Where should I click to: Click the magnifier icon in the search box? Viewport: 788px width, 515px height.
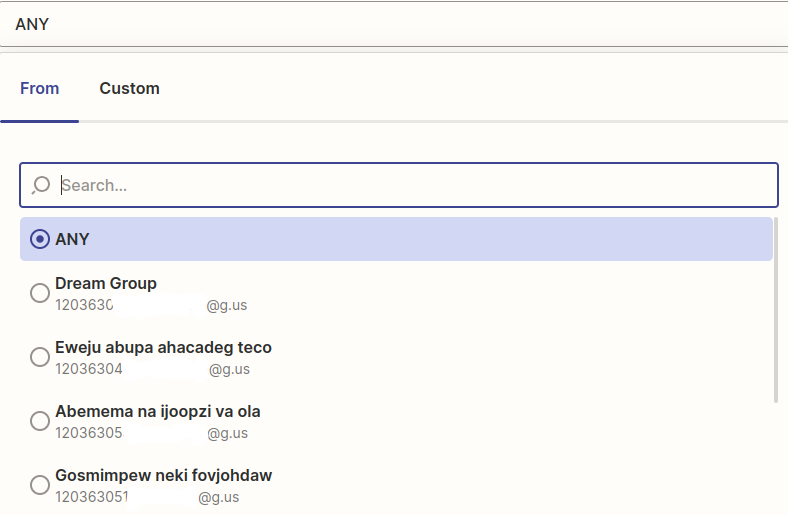41,185
